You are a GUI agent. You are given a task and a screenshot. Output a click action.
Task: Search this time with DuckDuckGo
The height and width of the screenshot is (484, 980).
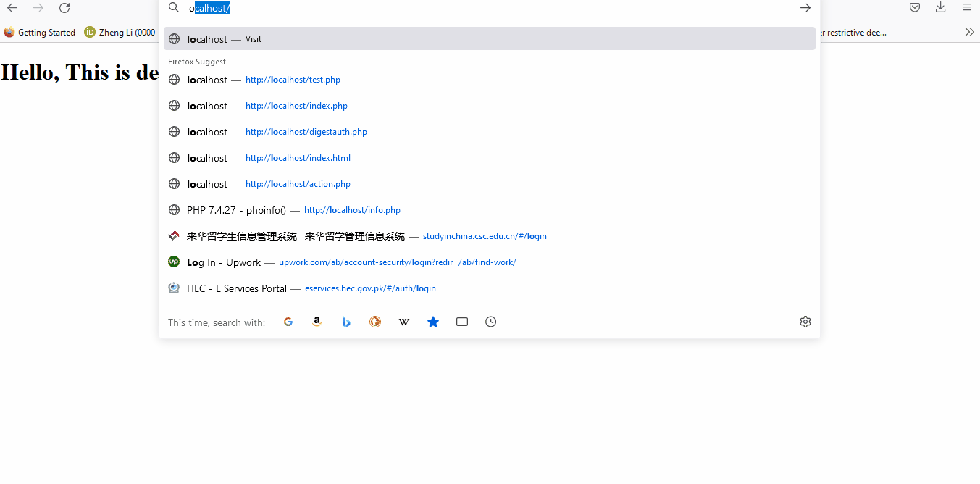(x=375, y=322)
